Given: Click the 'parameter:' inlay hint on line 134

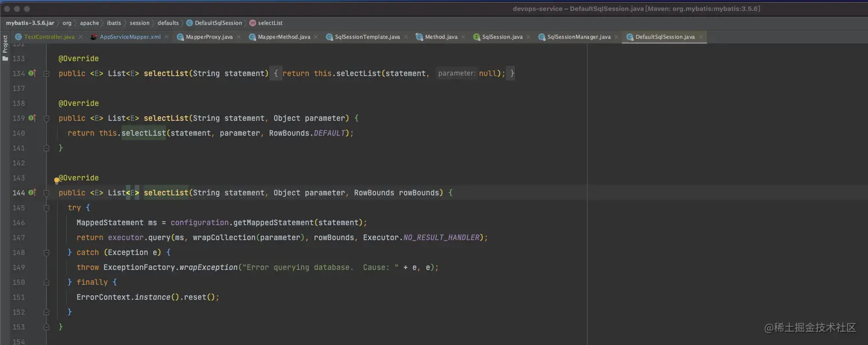Looking at the screenshot, I should coord(456,73).
